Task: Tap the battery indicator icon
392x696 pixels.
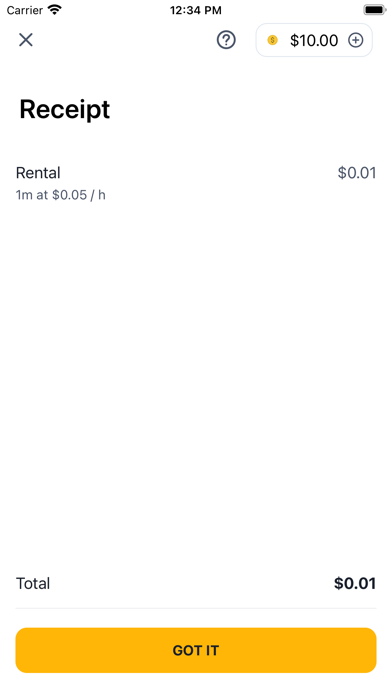Action: [375, 10]
